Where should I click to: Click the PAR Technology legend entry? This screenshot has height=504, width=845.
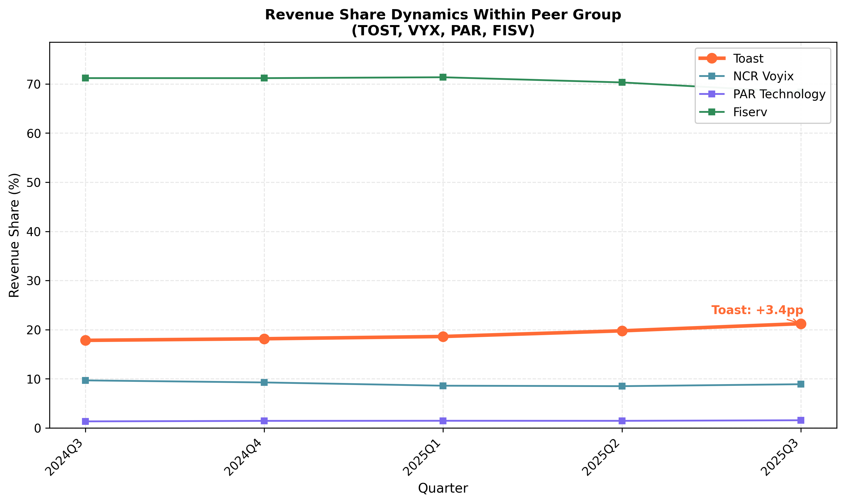tap(762, 94)
